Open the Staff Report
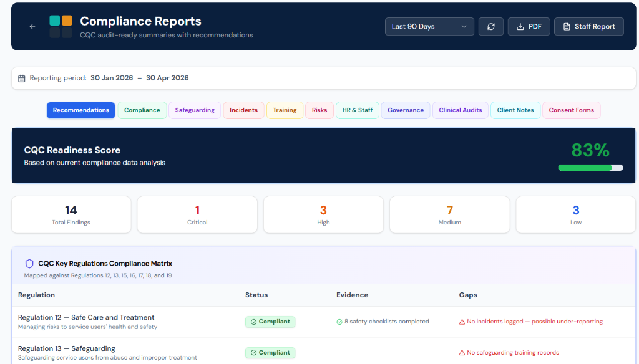Viewport: 639px width, 364px height. pos(589,26)
